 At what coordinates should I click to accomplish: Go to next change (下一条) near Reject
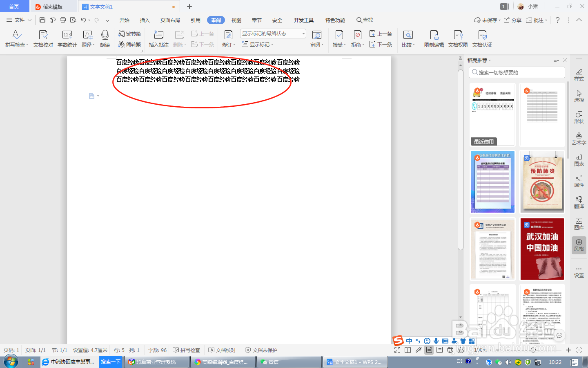381,44
